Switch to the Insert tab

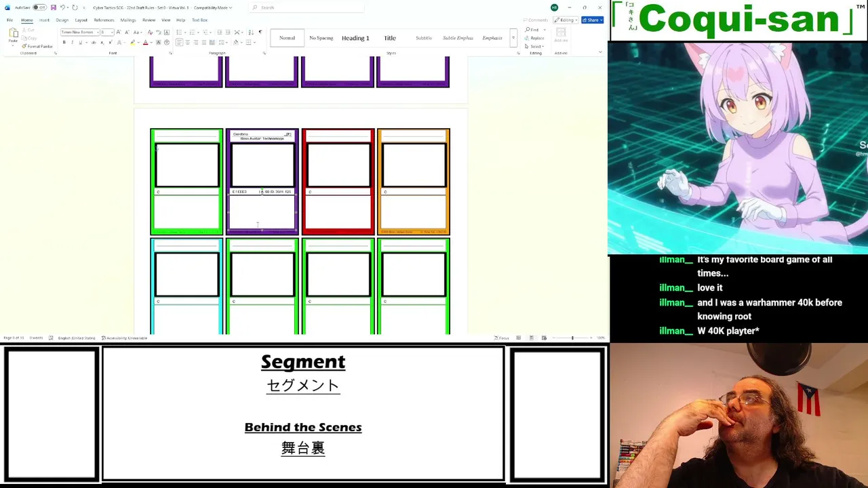(x=44, y=20)
